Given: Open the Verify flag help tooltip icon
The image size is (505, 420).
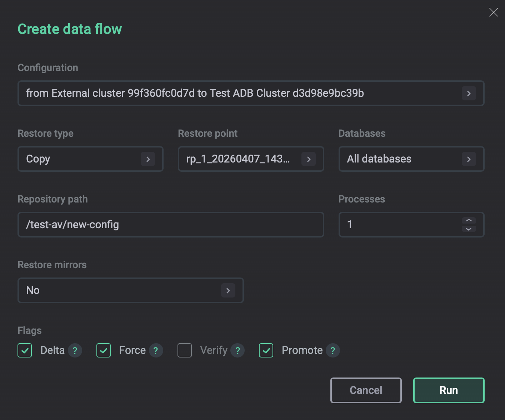Looking at the screenshot, I should pyautogui.click(x=237, y=350).
